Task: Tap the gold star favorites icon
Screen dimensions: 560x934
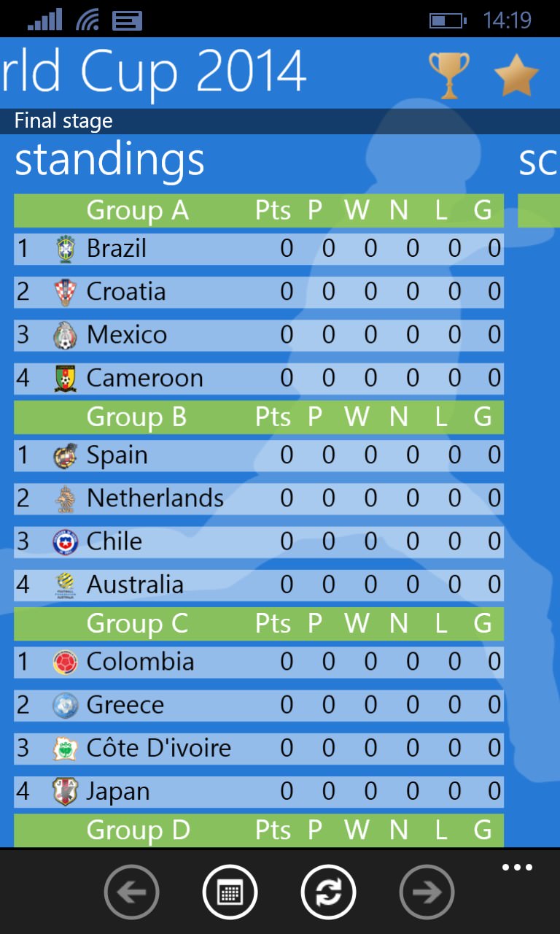Action: coord(516,75)
